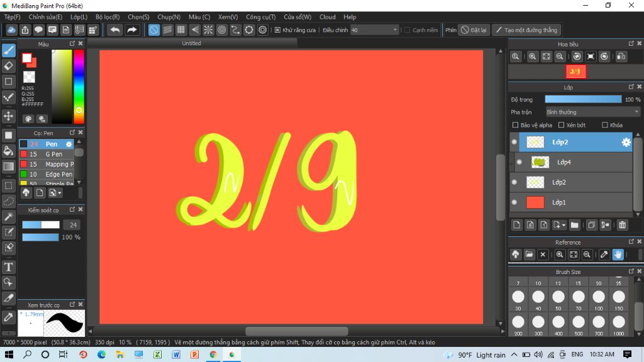Click the Undo arrow in toolbar

coord(116,30)
